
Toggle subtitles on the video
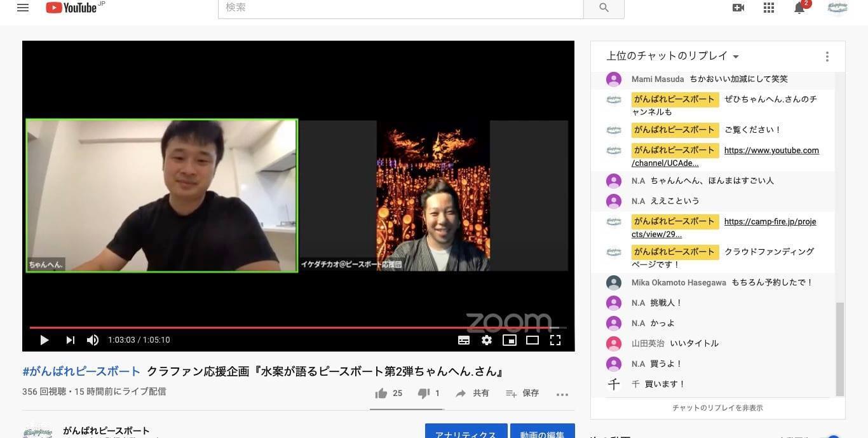[x=464, y=340]
